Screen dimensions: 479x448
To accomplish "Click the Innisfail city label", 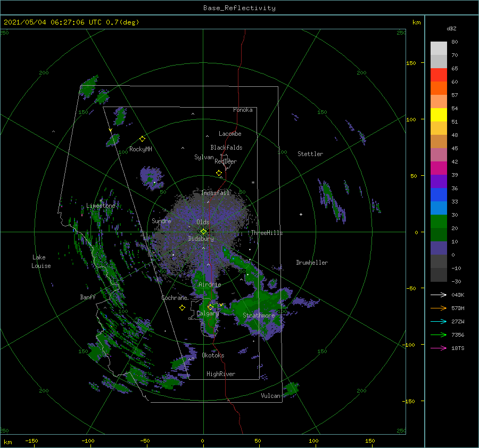I will [216, 193].
